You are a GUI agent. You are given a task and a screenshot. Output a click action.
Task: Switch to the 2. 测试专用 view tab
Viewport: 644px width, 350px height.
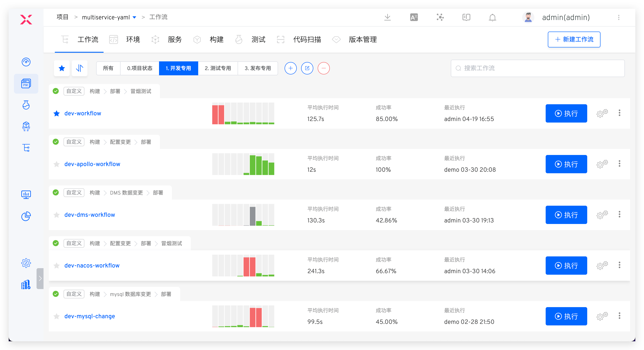pos(218,68)
